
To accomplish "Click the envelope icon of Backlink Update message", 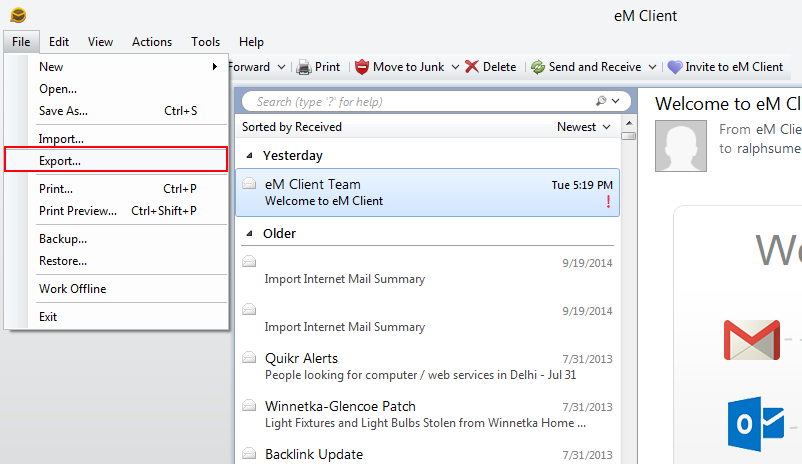I will coord(249,453).
